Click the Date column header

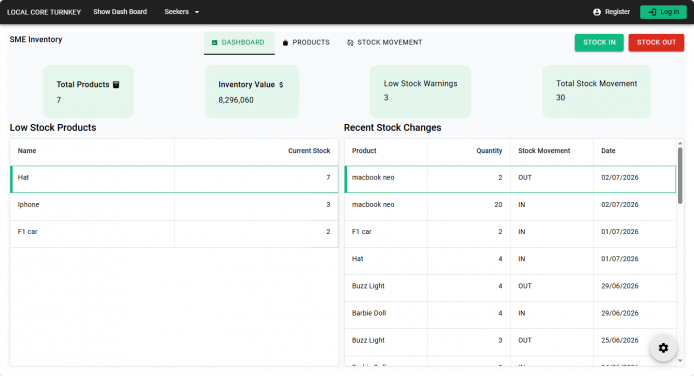click(x=635, y=151)
